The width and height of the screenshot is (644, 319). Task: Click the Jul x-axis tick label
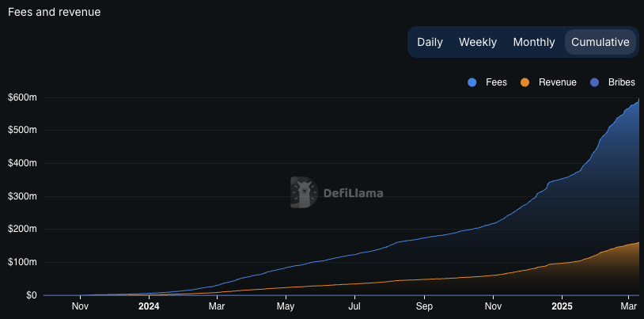(x=355, y=306)
